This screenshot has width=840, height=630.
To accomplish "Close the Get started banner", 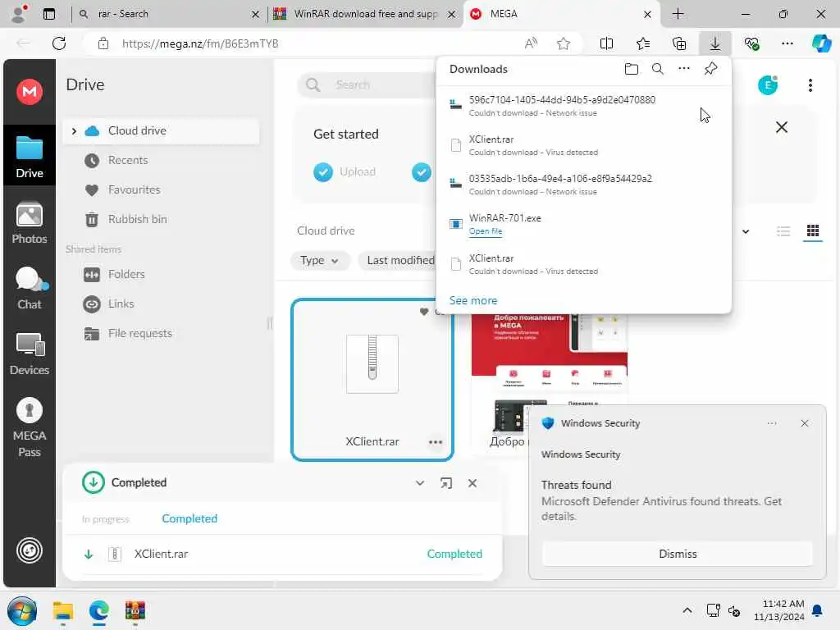I will (782, 127).
